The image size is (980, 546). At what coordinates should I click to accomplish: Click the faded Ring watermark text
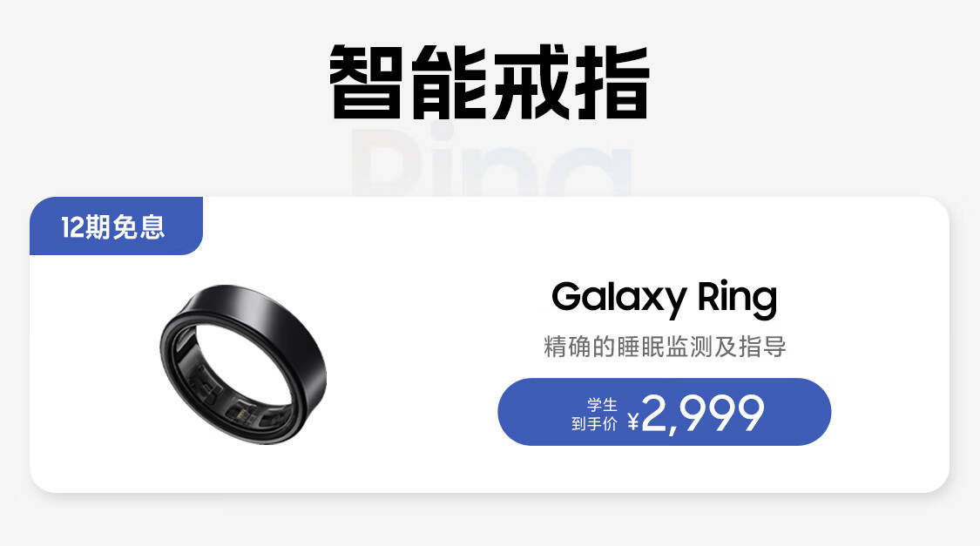pos(490,161)
